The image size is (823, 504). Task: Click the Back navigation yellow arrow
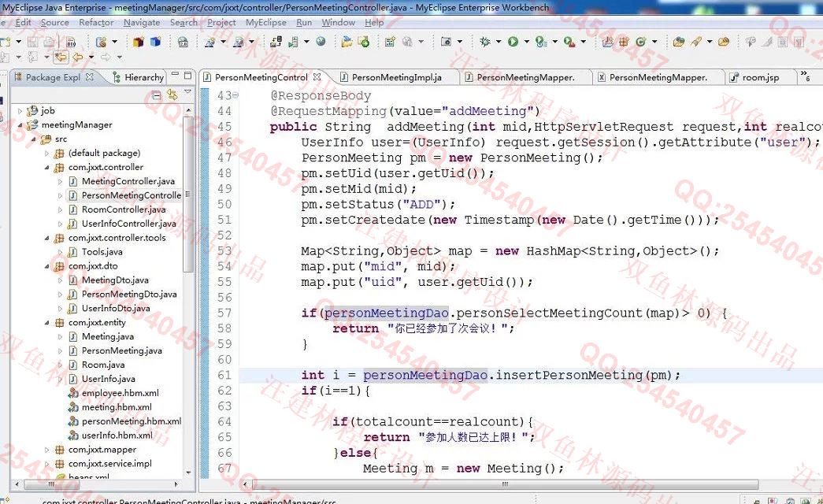point(78,56)
